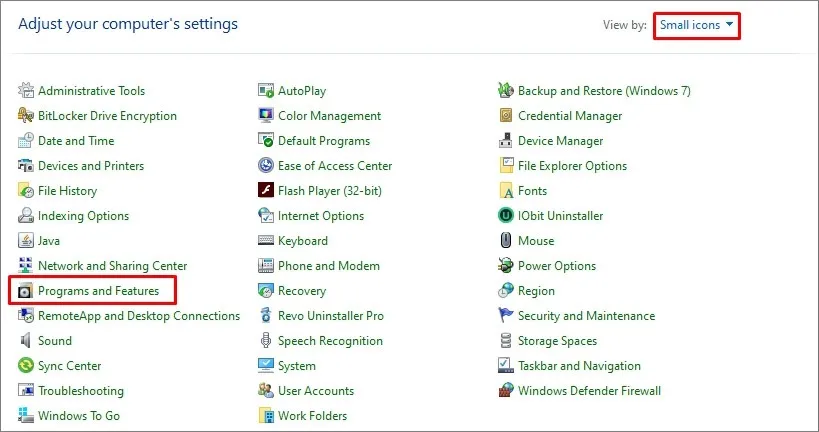The image size is (819, 432).
Task: Click the Fonts letter A icon
Action: 506,191
